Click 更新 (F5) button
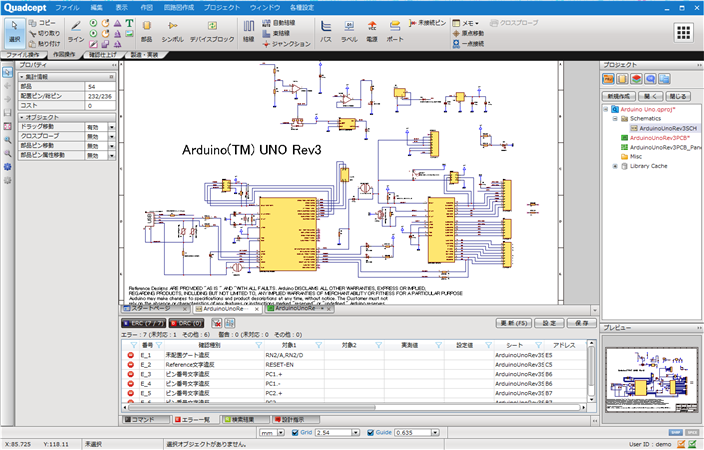The width and height of the screenshot is (704, 450). point(514,323)
